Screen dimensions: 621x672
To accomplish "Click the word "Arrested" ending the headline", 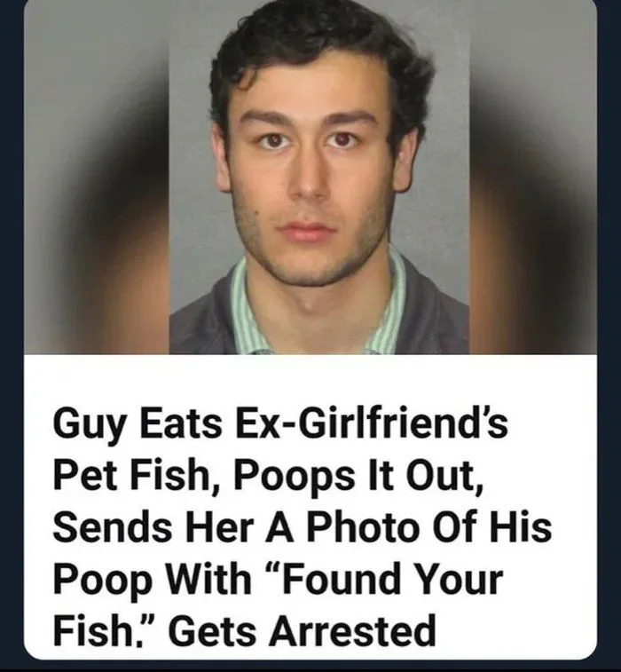I will coord(352,630).
